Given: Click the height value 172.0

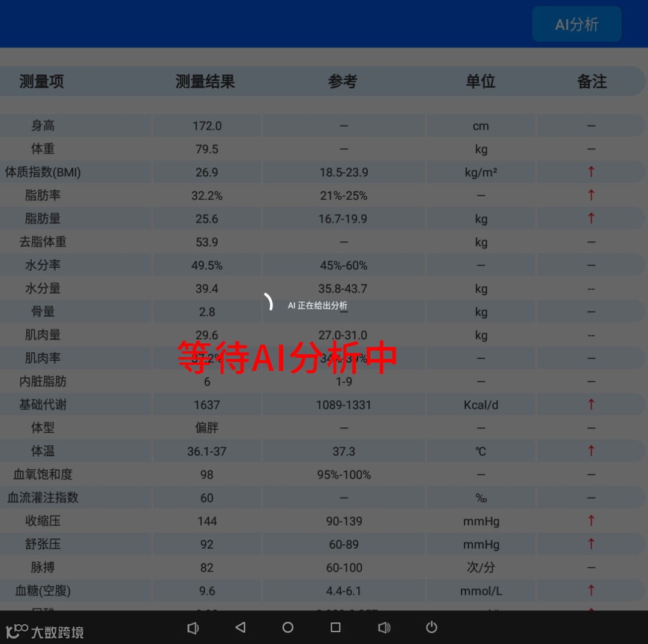Looking at the screenshot, I should point(207,125).
